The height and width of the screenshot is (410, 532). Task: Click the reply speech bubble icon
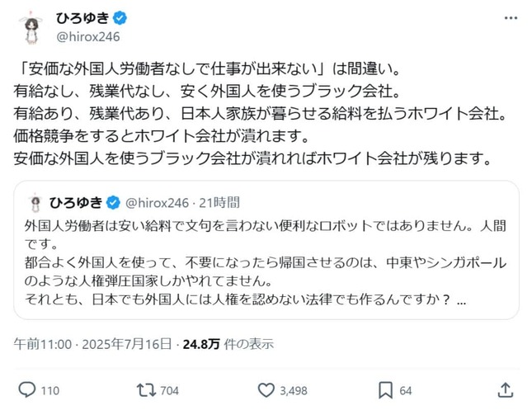point(26,389)
